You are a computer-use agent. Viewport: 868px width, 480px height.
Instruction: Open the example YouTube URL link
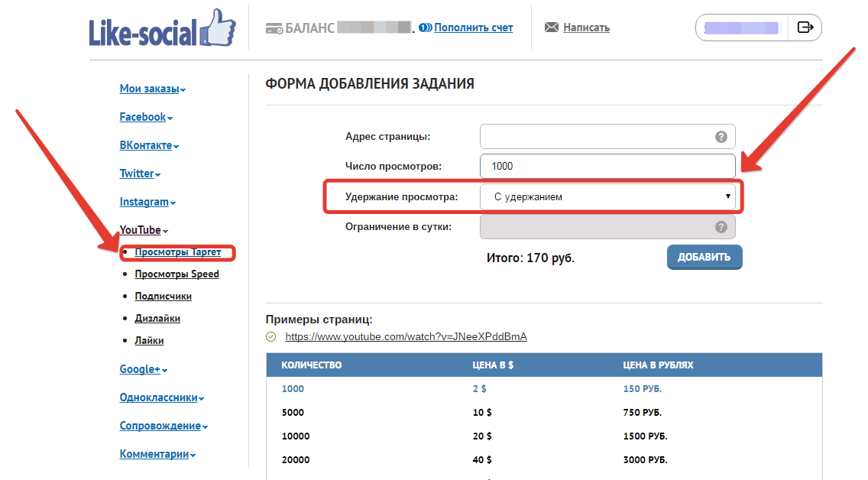[406, 336]
